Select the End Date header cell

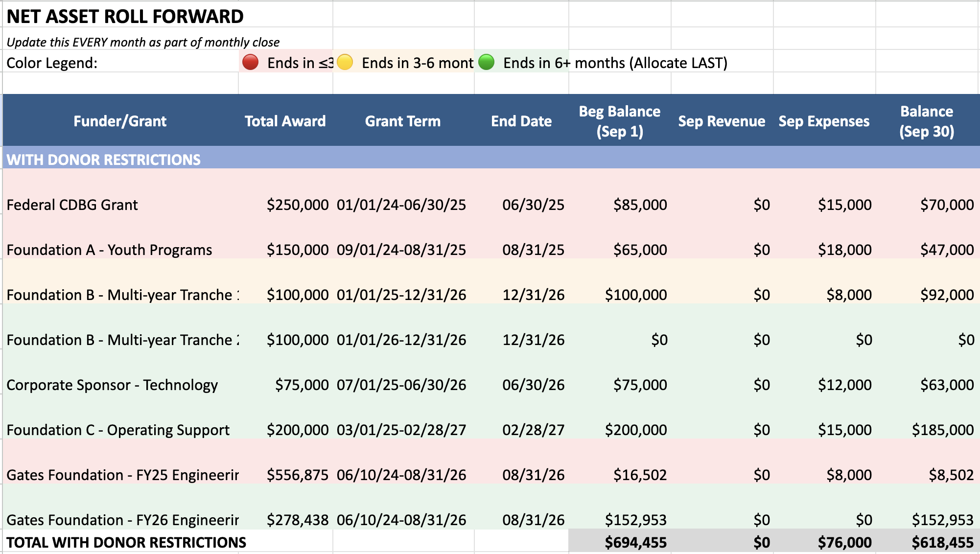tap(521, 121)
